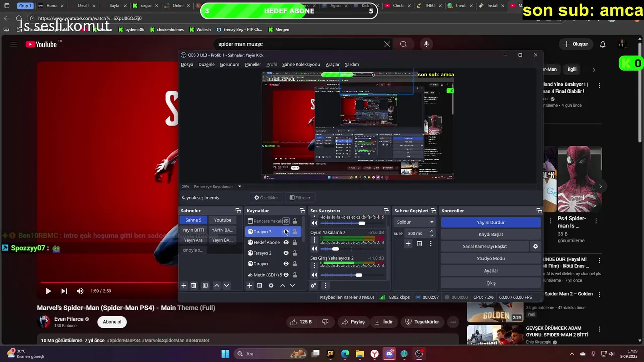Open YouTube notifications bell

pyautogui.click(x=603, y=44)
